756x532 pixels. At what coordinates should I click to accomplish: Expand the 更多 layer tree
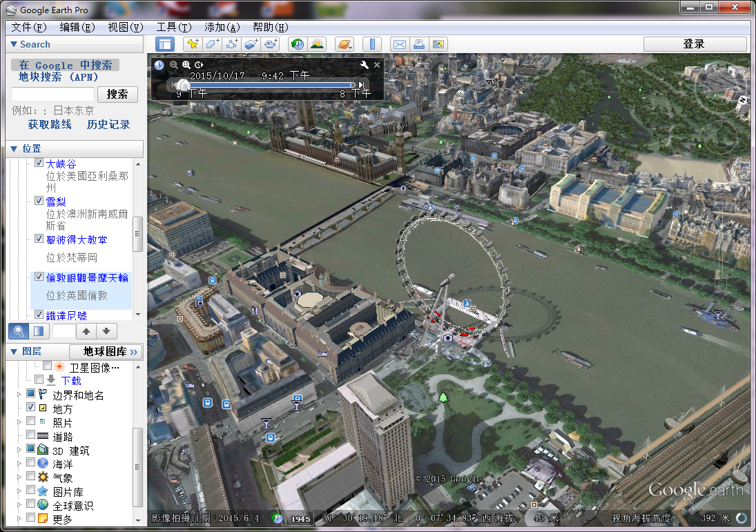pyautogui.click(x=19, y=518)
